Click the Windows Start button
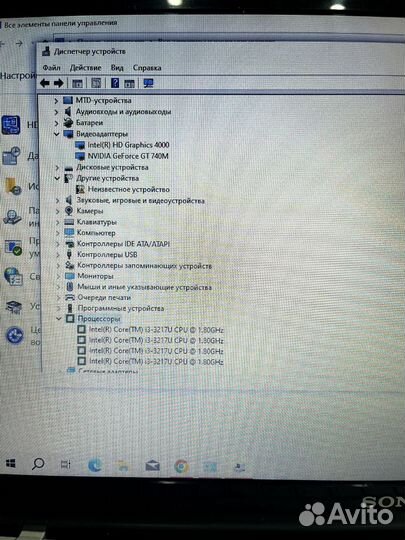 tap(11, 464)
